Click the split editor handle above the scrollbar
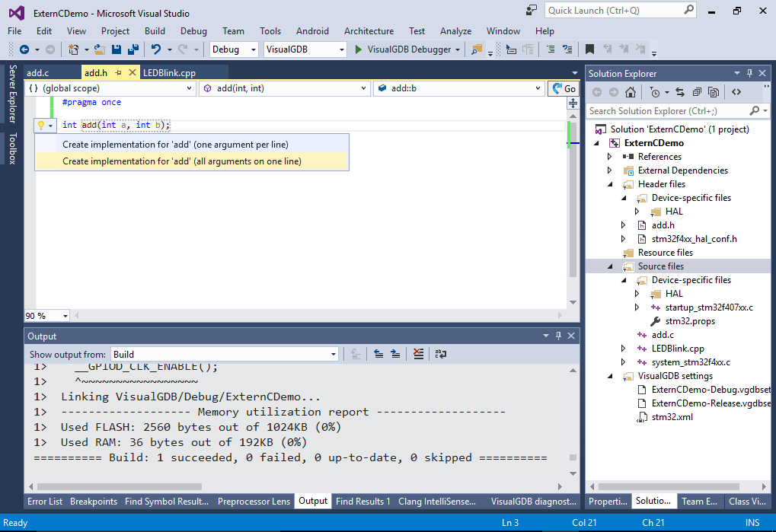 pyautogui.click(x=573, y=103)
